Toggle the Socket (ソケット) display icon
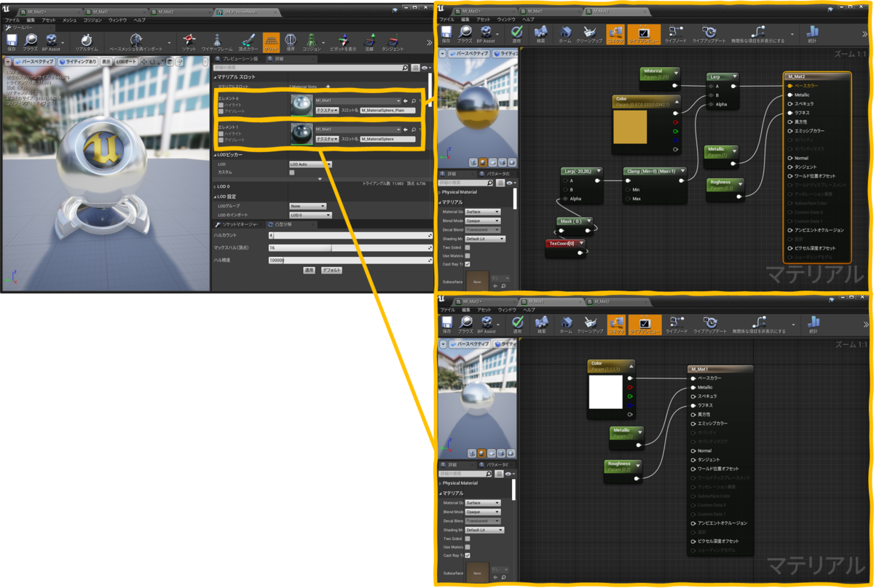 [x=189, y=42]
